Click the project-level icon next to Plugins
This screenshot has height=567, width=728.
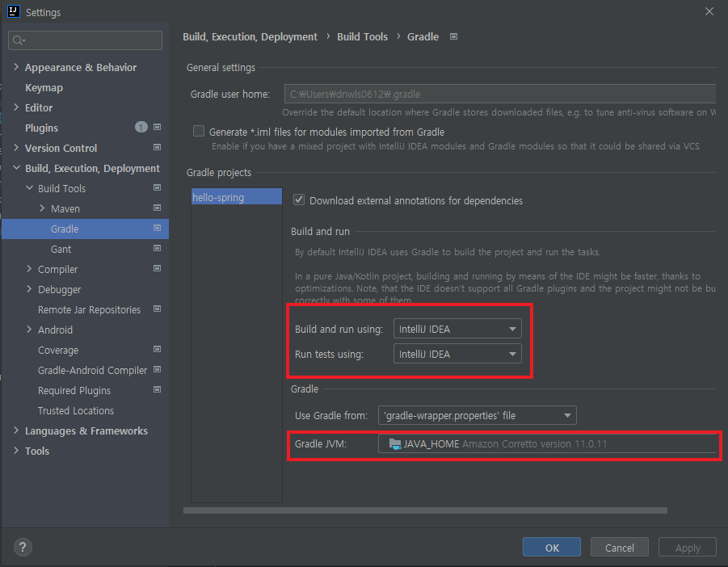coord(157,127)
